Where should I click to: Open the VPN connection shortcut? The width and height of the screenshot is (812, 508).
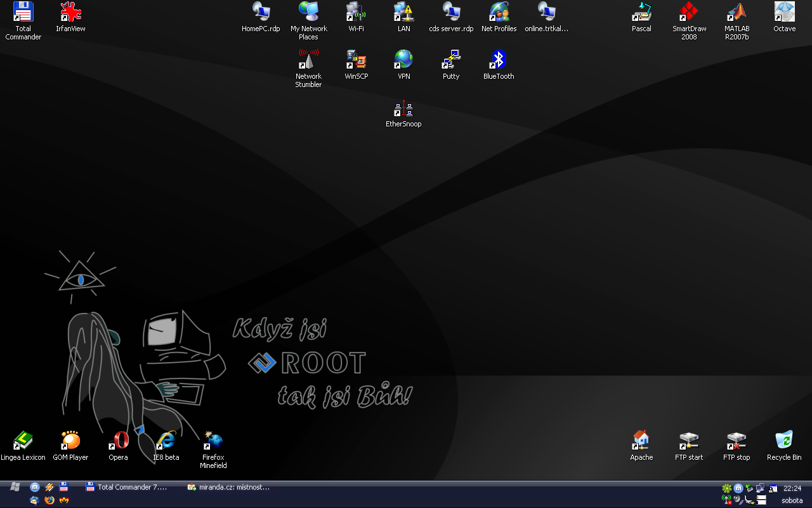tap(403, 65)
